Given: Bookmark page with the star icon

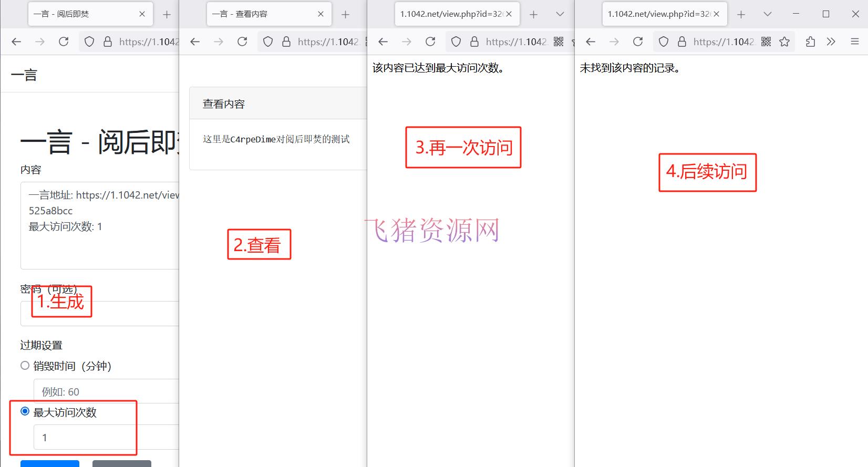Looking at the screenshot, I should 784,41.
